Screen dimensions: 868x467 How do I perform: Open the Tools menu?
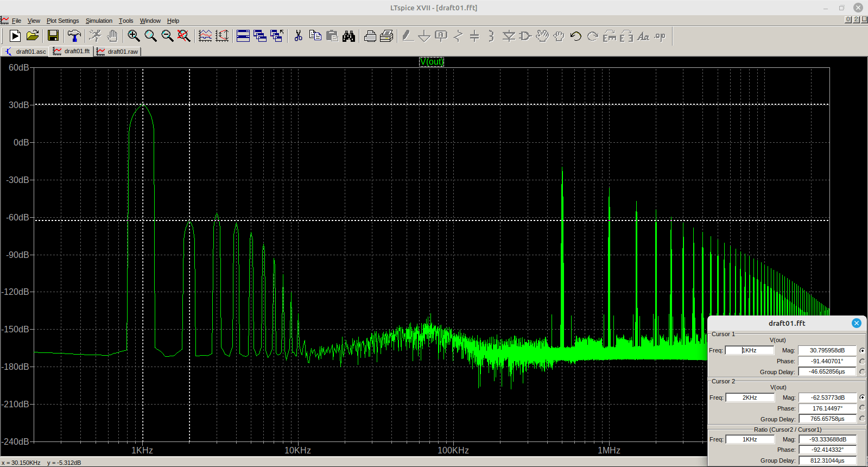pyautogui.click(x=126, y=21)
